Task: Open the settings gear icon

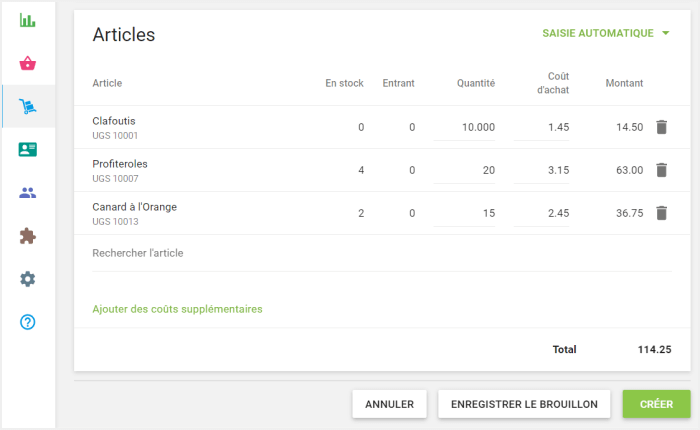Action: click(x=28, y=279)
